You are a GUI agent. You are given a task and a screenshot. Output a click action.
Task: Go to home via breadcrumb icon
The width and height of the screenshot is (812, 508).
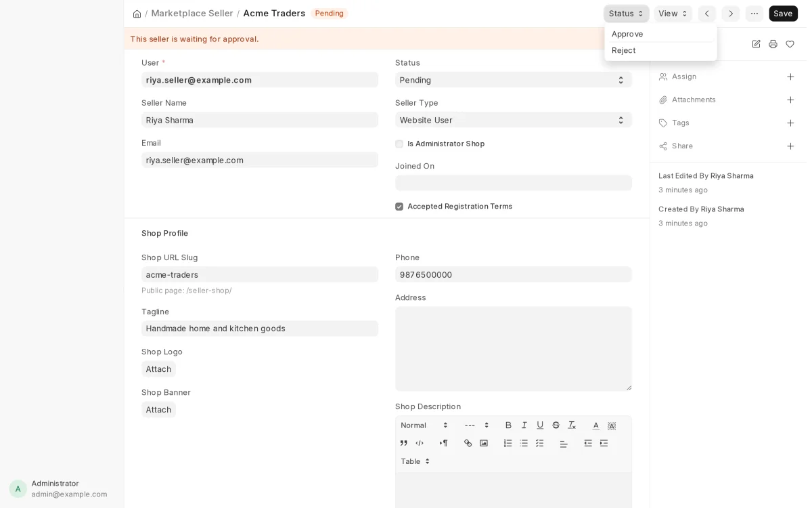point(137,14)
